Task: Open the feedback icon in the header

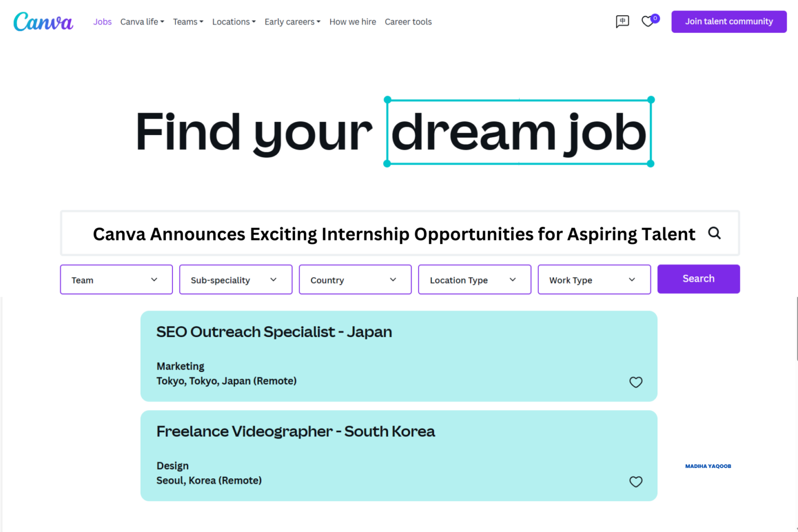Action: coord(622,21)
